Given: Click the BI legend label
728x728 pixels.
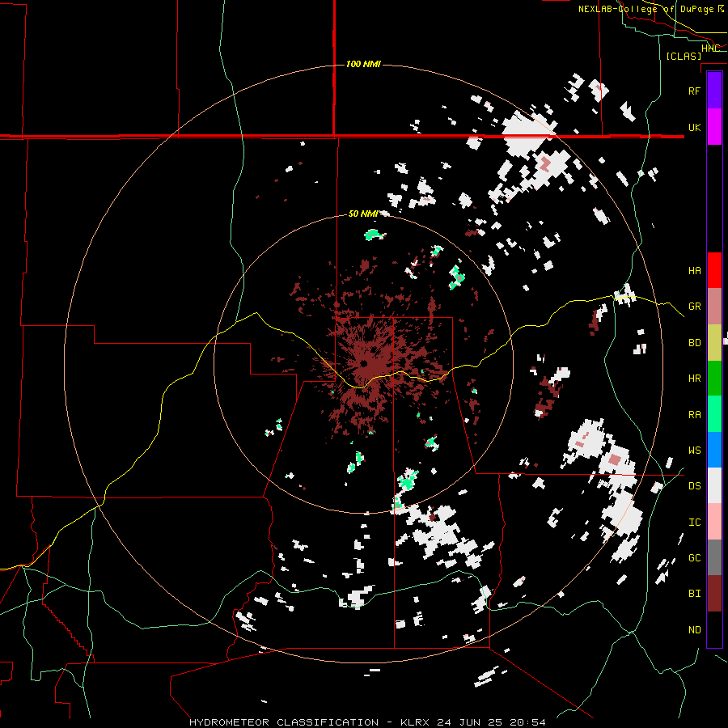Looking at the screenshot, I should coord(694,594).
